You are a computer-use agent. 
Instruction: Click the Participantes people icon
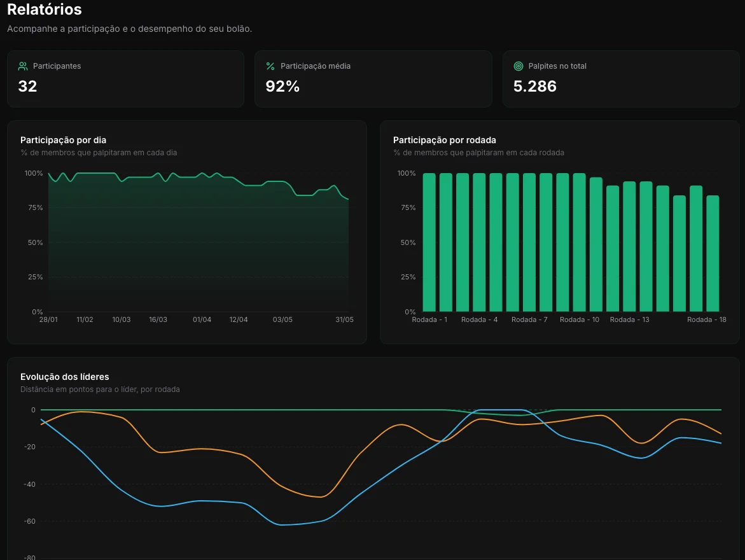(23, 66)
